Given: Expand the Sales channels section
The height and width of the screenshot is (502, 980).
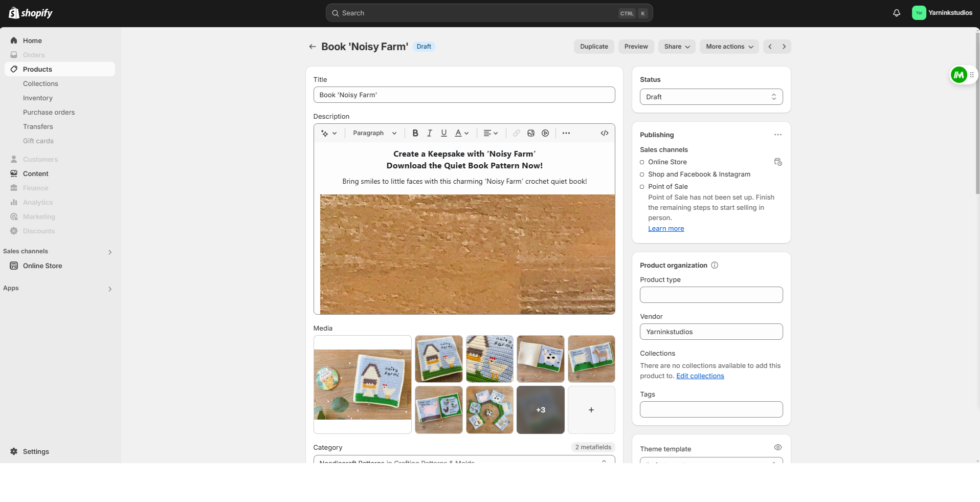Looking at the screenshot, I should (x=110, y=252).
